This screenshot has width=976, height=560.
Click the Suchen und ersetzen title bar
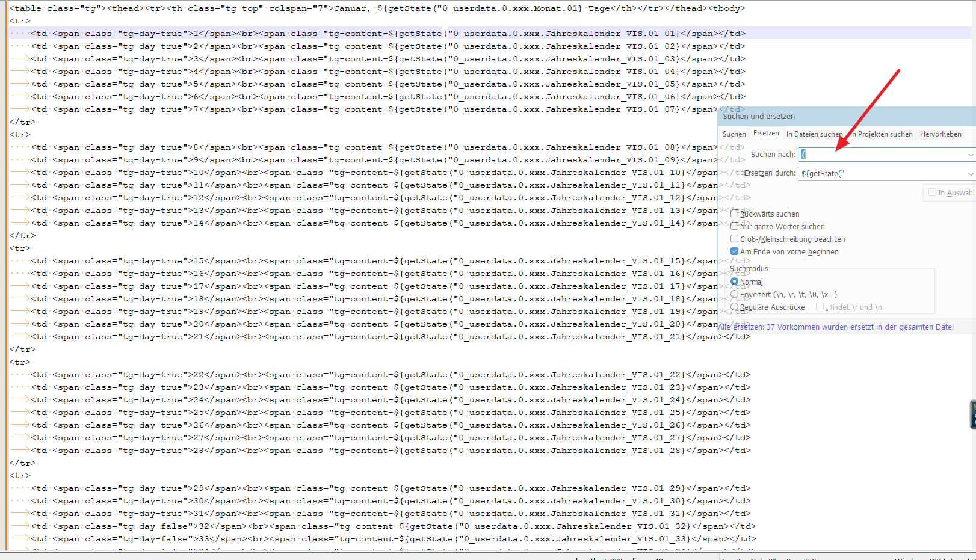(x=842, y=116)
